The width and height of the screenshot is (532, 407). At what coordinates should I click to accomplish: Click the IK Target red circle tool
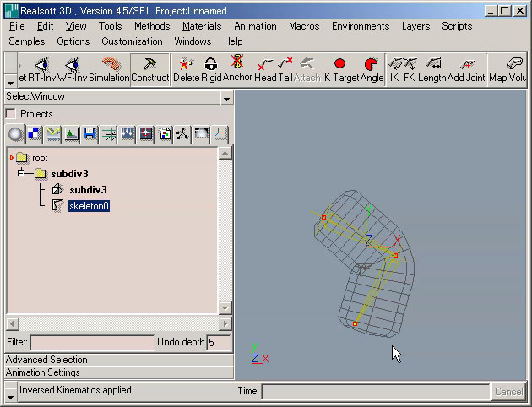click(x=340, y=69)
